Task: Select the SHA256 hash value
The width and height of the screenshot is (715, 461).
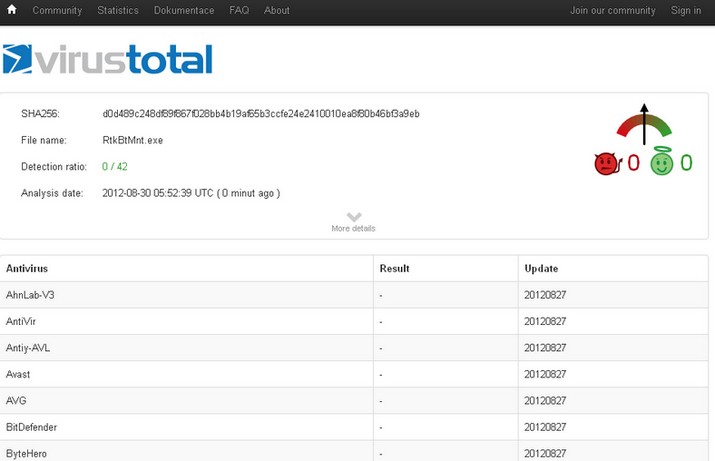Action: [x=261, y=114]
